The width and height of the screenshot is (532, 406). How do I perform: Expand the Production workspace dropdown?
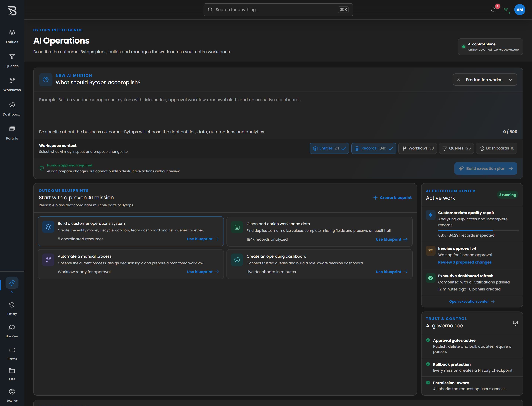tap(485, 80)
